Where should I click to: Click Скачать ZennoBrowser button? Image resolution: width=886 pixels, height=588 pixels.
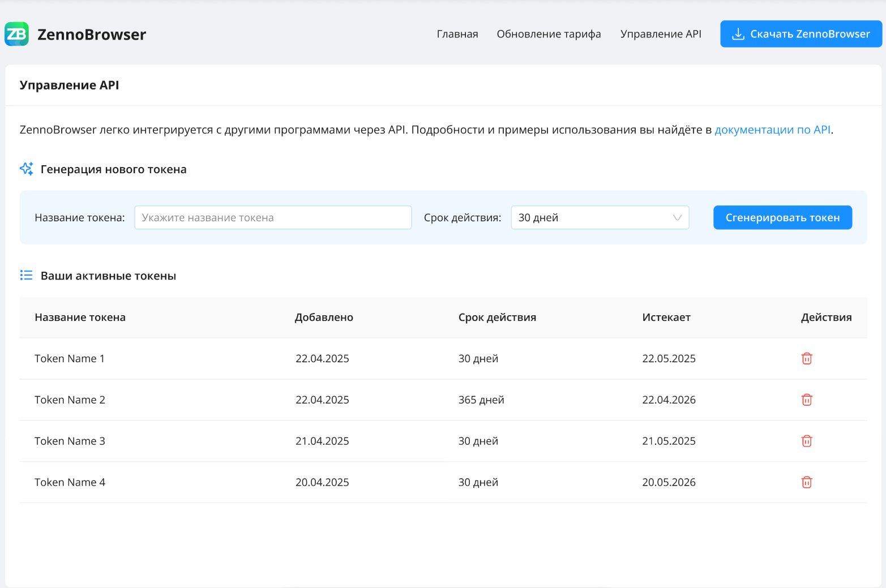(801, 34)
